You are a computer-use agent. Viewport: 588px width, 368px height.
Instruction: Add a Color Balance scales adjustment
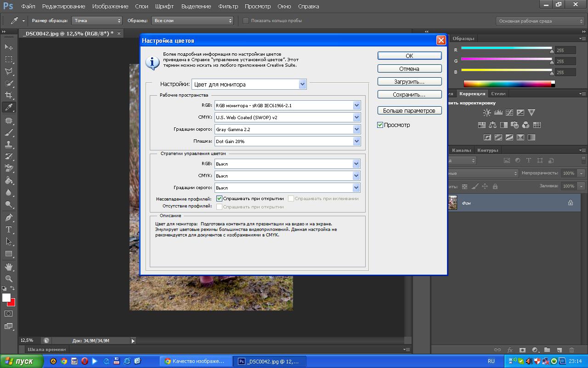pyautogui.click(x=493, y=125)
